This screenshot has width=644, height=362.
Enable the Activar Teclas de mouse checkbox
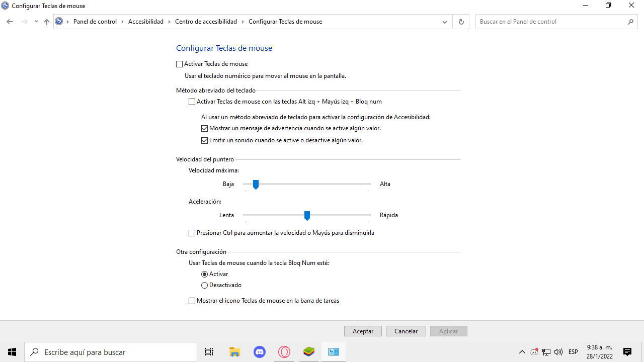[x=180, y=64]
